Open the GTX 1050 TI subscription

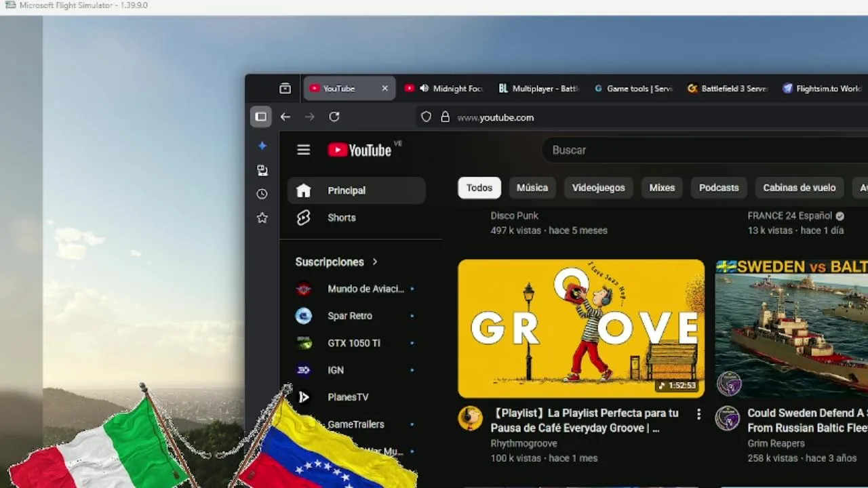357,343
